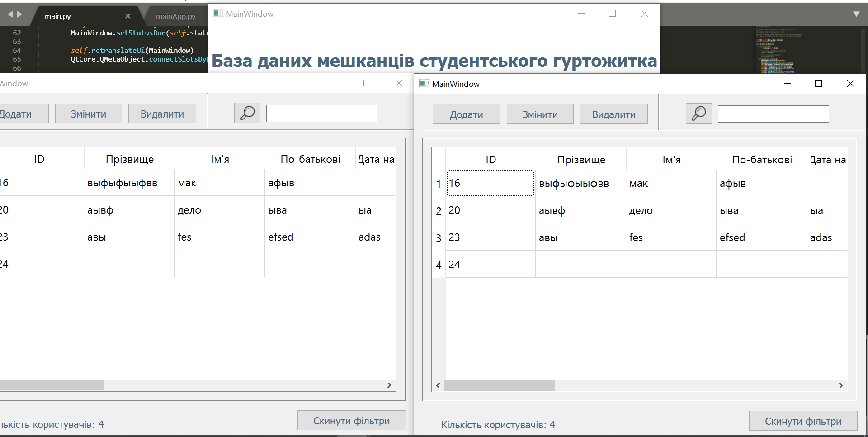Screen dimensions: 868x437
Task: Click the right scroll arrow of the left table
Action: 389,385
